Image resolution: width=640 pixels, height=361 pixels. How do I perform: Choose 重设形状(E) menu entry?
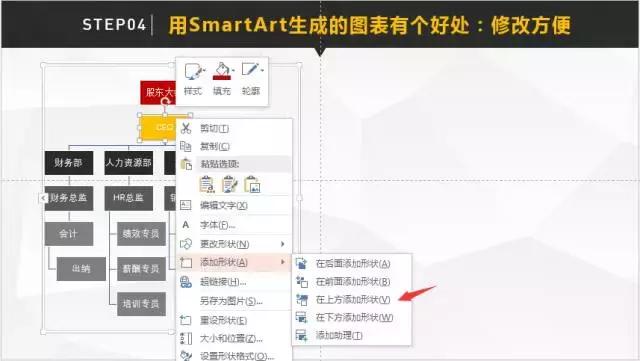point(223,321)
